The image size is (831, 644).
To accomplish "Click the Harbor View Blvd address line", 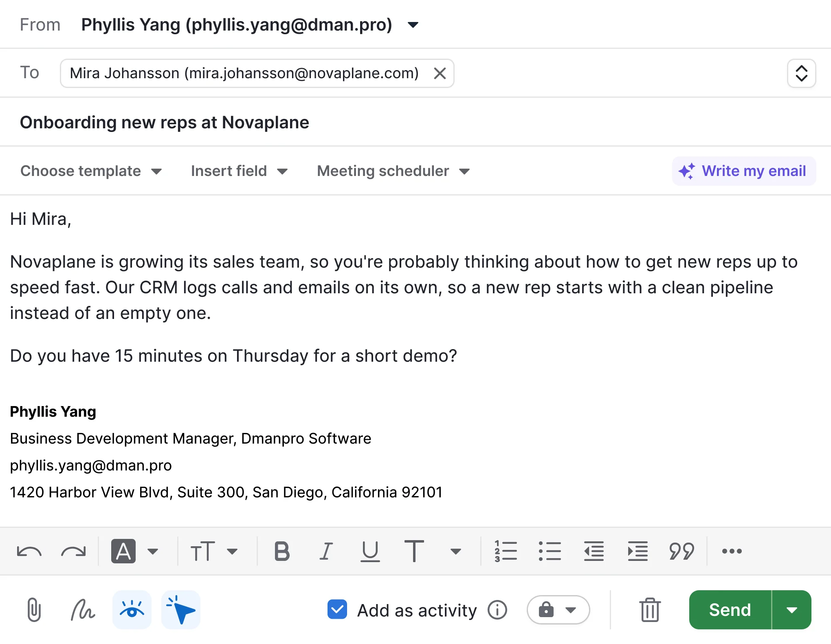I will (x=226, y=492).
